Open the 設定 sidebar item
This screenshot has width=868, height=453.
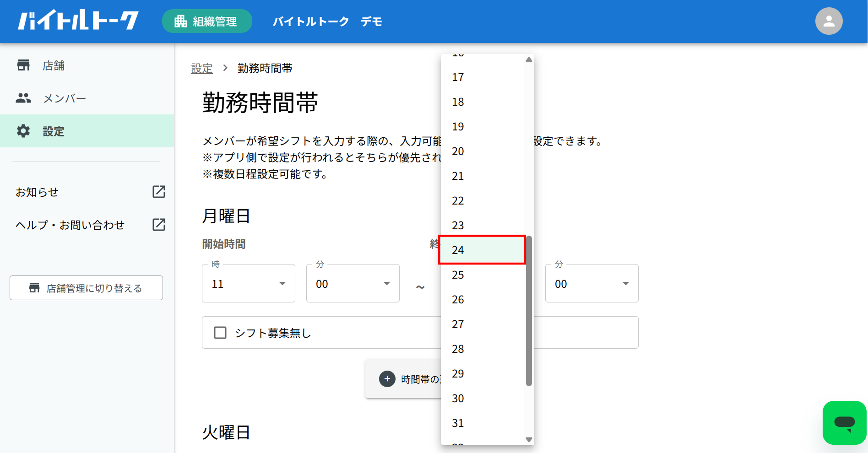point(87,131)
